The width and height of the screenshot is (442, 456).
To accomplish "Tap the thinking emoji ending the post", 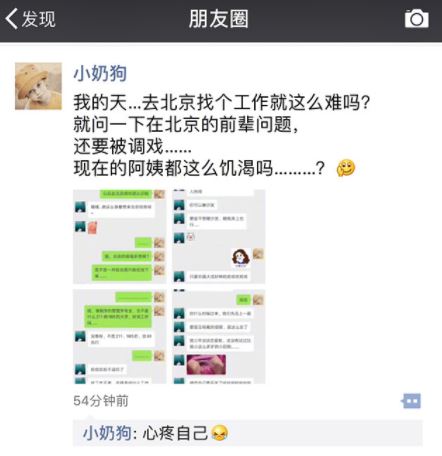I will tap(346, 168).
